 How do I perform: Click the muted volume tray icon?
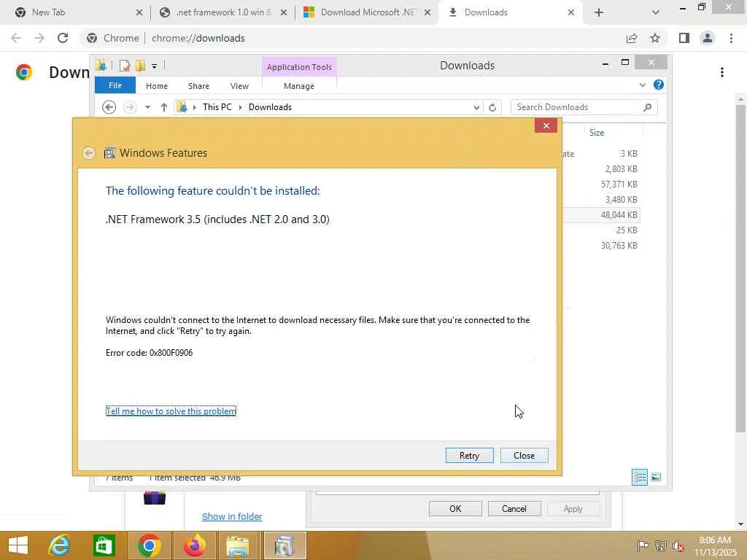678,546
